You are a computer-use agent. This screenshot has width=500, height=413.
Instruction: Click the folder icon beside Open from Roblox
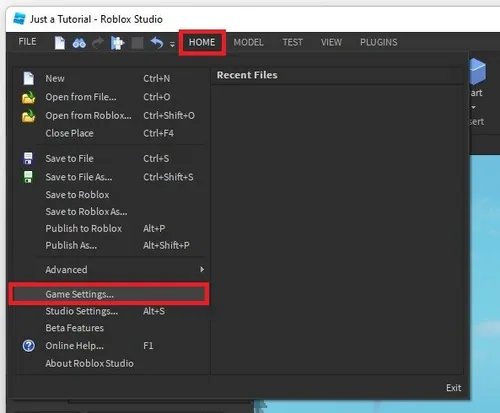click(29, 116)
